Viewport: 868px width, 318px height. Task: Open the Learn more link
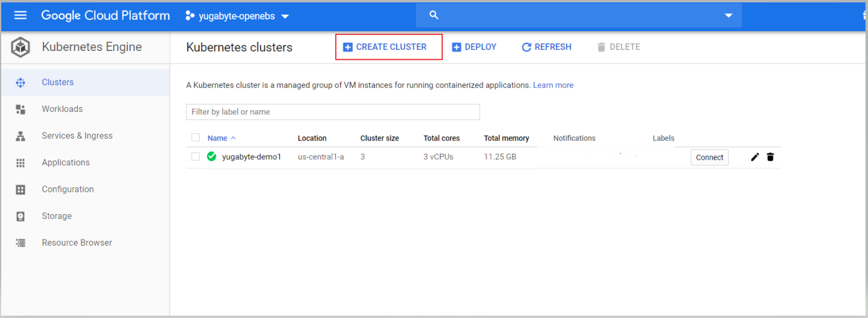[x=553, y=85]
